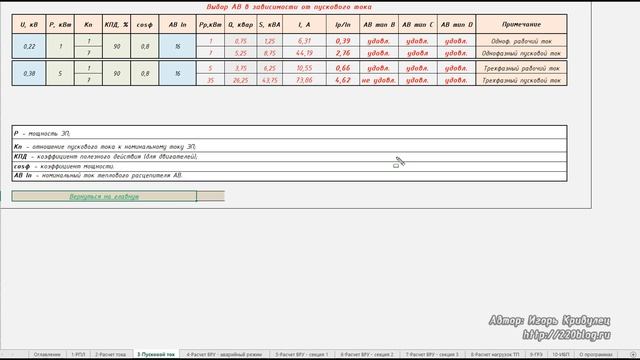The image size is (640, 360).
Task: Select the 3-Пусковой ток sheet tab
Action: 156,354
